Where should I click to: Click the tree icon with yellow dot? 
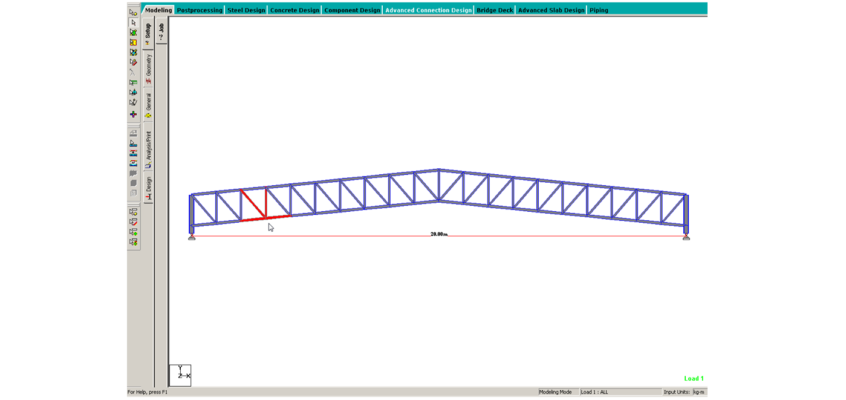[133, 212]
